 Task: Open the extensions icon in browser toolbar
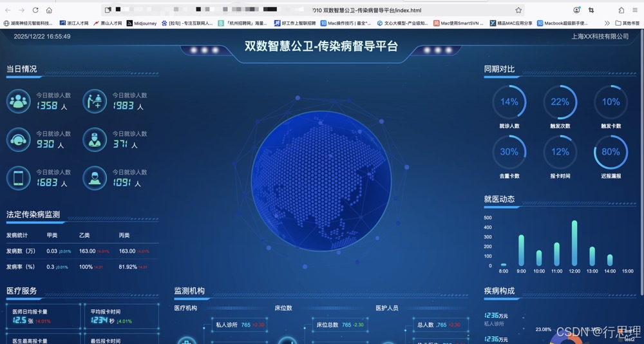pyautogui.click(x=621, y=10)
